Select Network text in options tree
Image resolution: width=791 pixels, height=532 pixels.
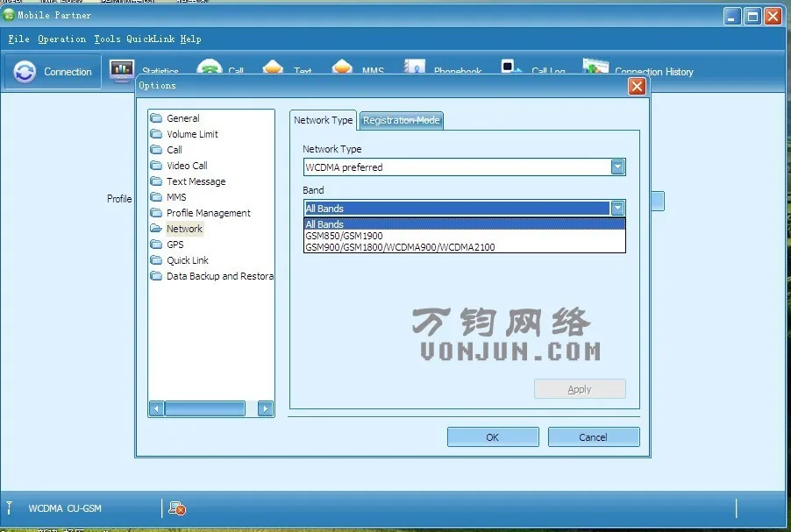click(184, 229)
